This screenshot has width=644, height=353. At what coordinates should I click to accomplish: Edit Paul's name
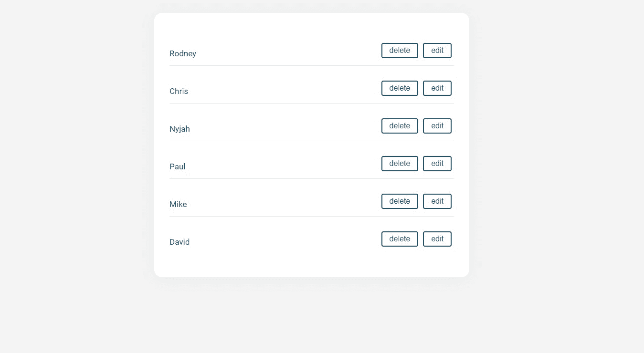(437, 164)
